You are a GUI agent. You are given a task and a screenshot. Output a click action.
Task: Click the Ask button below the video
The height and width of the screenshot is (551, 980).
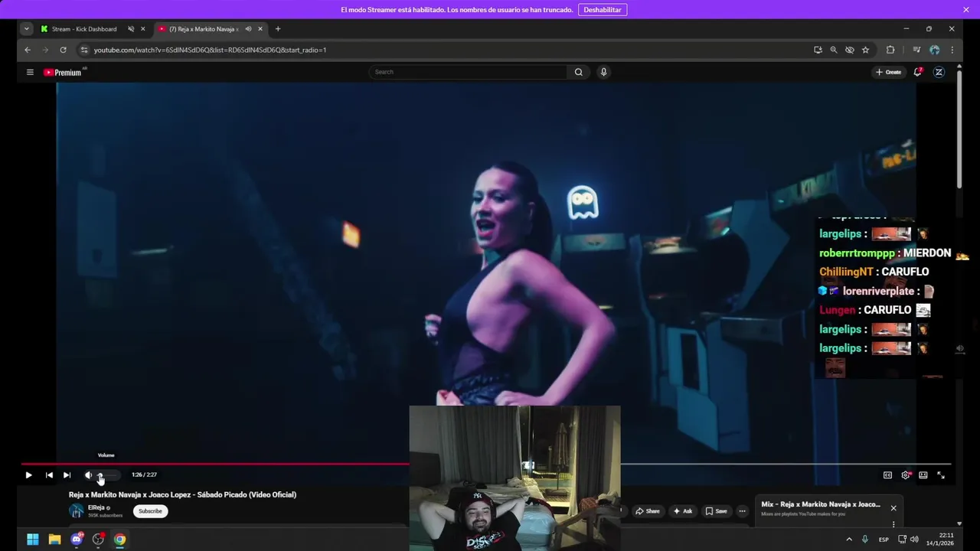(x=683, y=511)
